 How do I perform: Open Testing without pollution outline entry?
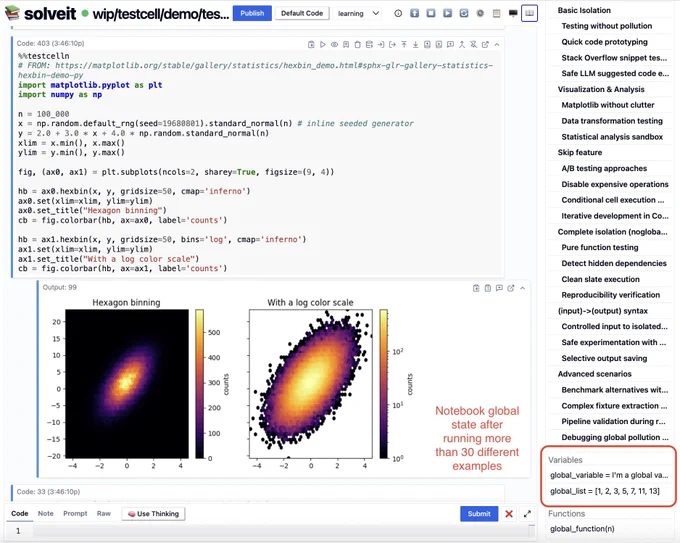pyautogui.click(x=607, y=26)
